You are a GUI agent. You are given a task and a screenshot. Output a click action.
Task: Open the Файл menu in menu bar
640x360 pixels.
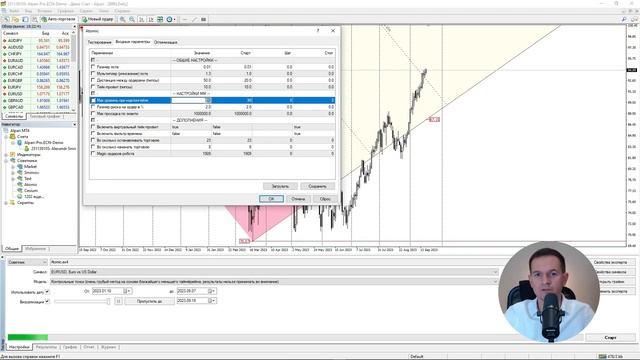[x=14, y=11]
